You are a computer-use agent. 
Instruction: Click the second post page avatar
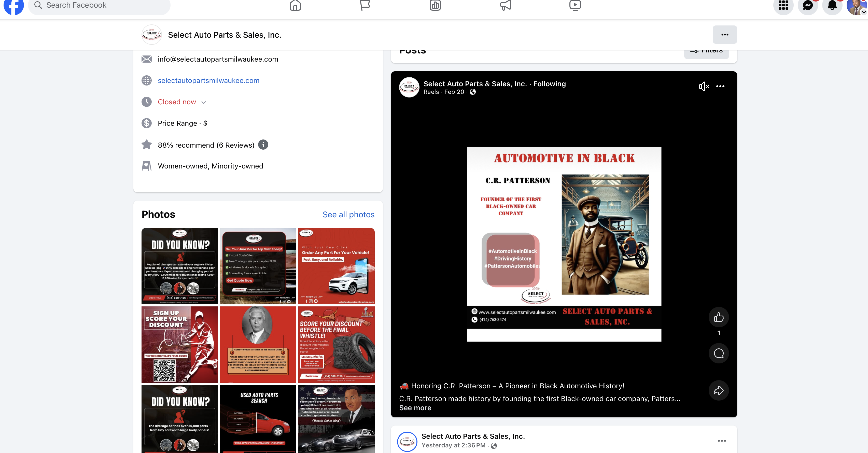(407, 441)
